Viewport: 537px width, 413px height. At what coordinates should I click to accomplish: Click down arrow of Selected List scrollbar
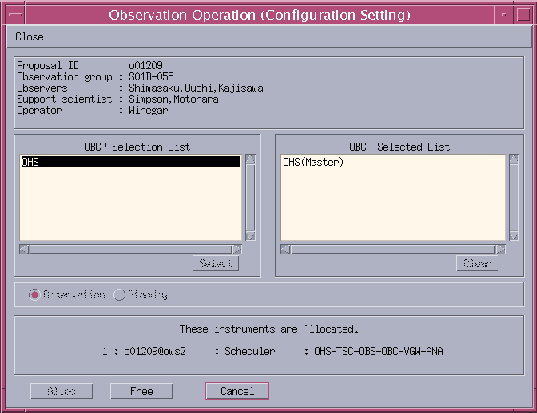[x=514, y=236]
